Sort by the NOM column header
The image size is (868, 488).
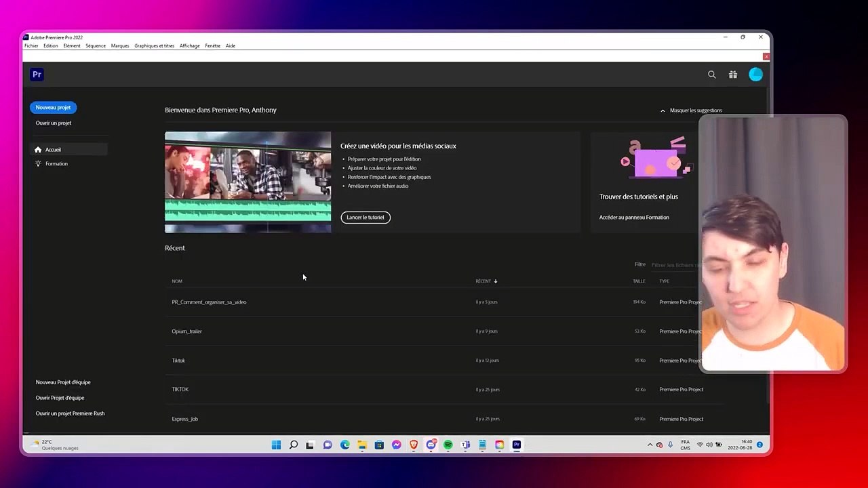(177, 281)
